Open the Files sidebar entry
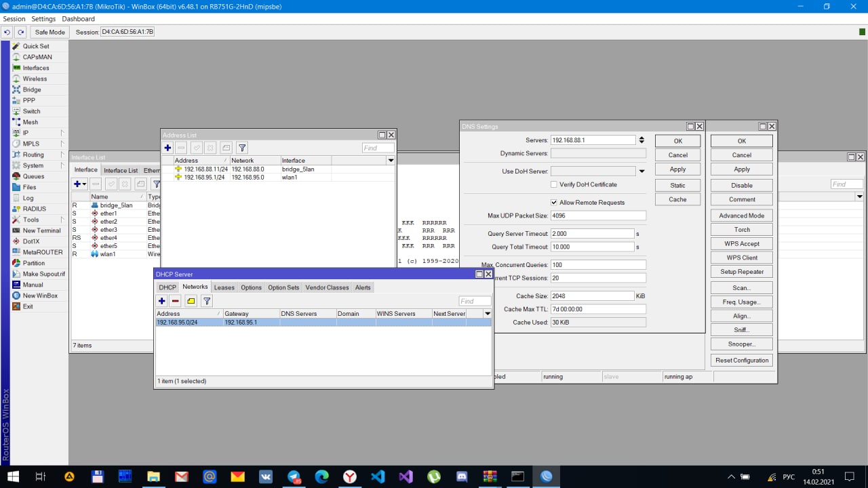868x488 pixels. tap(30, 187)
